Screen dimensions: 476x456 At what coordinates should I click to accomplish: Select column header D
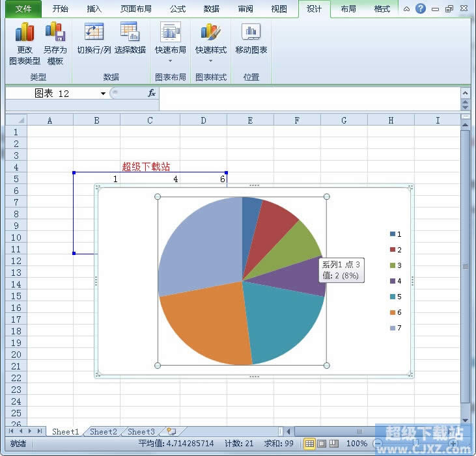[203, 120]
